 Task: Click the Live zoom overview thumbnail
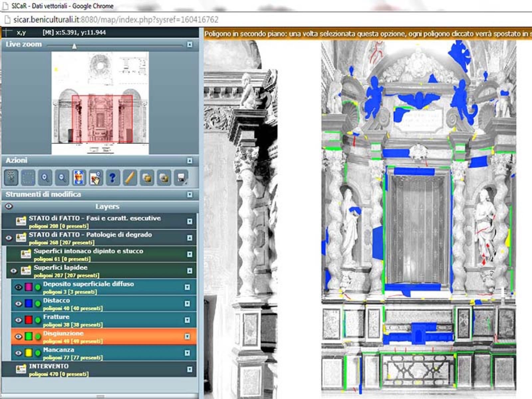pos(100,103)
